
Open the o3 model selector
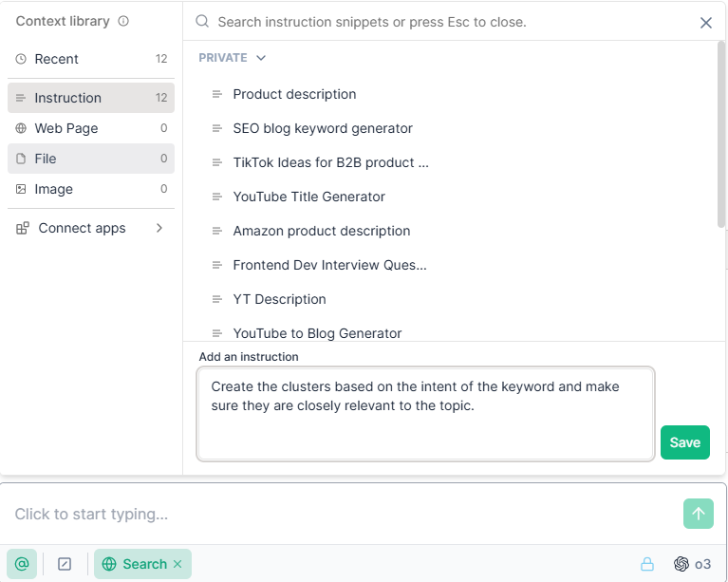(692, 564)
